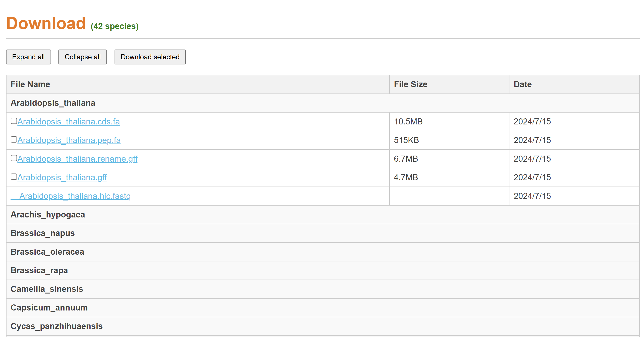Download the Arabidopsis_thaliana.rename.gff link

78,159
